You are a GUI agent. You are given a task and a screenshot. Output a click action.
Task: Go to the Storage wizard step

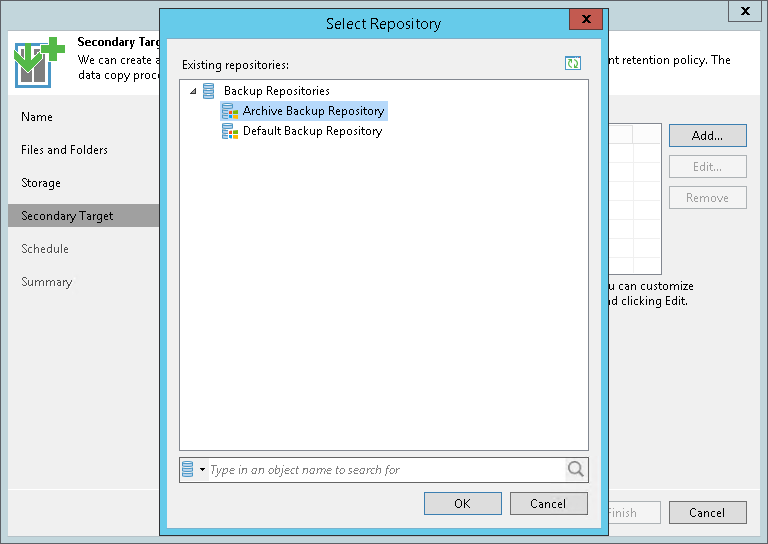click(41, 183)
